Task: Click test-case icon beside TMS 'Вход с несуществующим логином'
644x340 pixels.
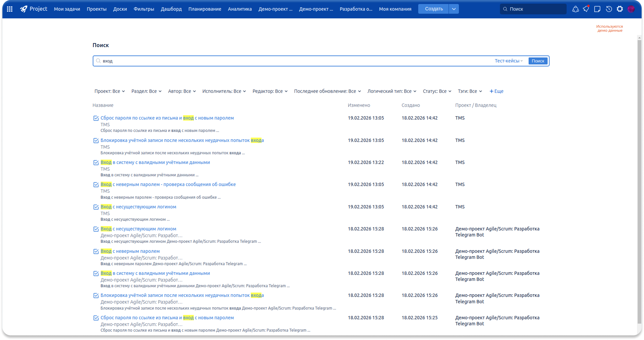Action: tap(96, 207)
